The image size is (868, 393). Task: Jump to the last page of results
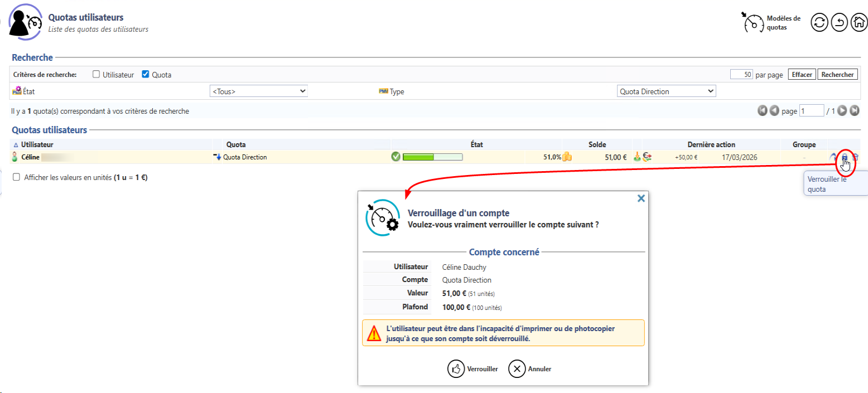pos(855,111)
